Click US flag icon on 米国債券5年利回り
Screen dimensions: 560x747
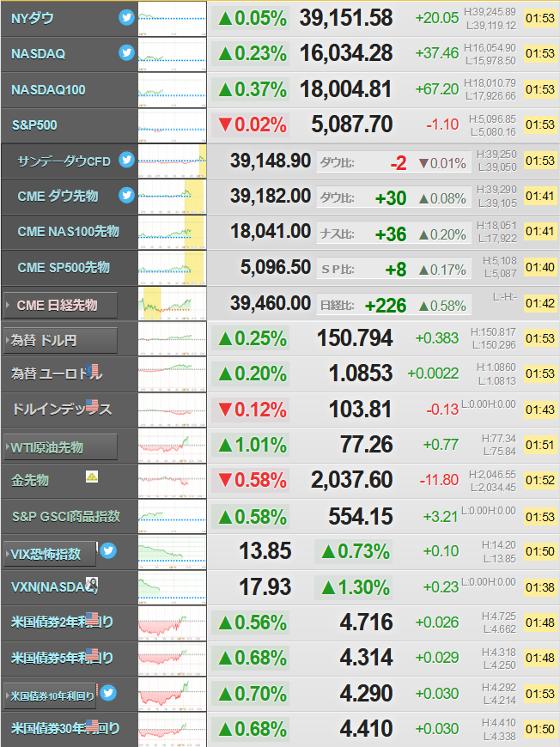92,654
